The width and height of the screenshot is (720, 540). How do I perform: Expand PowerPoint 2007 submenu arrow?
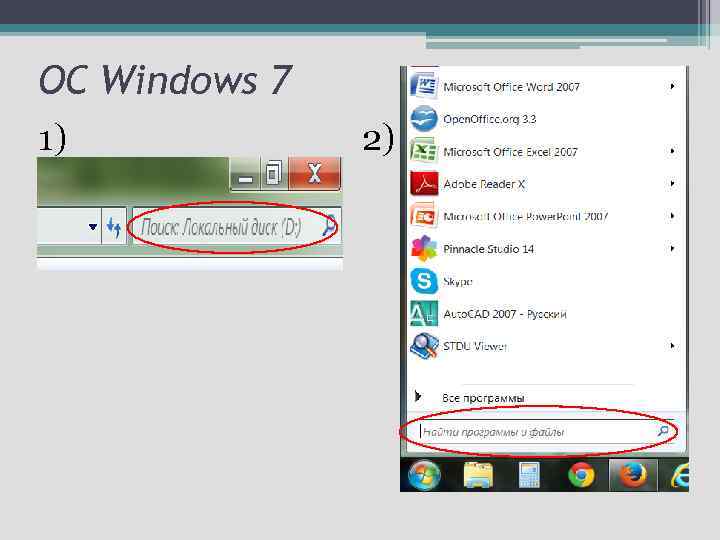[672, 216]
